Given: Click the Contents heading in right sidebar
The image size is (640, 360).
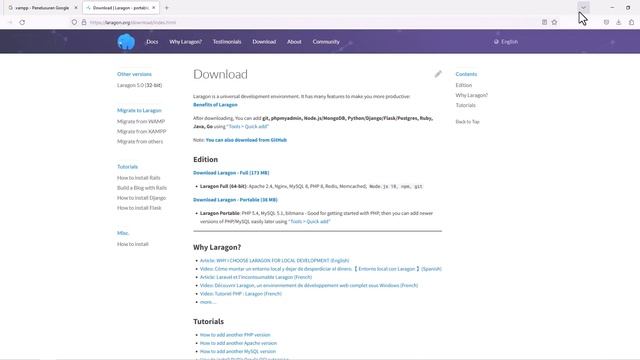Looking at the screenshot, I should click(x=466, y=74).
